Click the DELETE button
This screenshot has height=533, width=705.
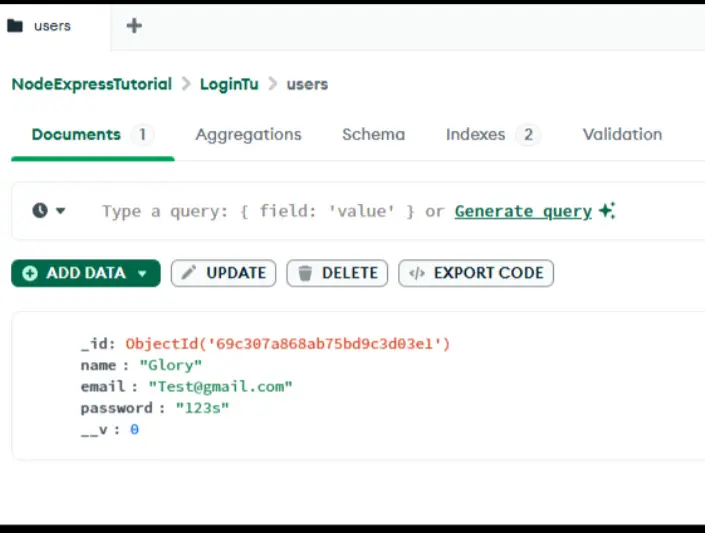[x=337, y=273]
